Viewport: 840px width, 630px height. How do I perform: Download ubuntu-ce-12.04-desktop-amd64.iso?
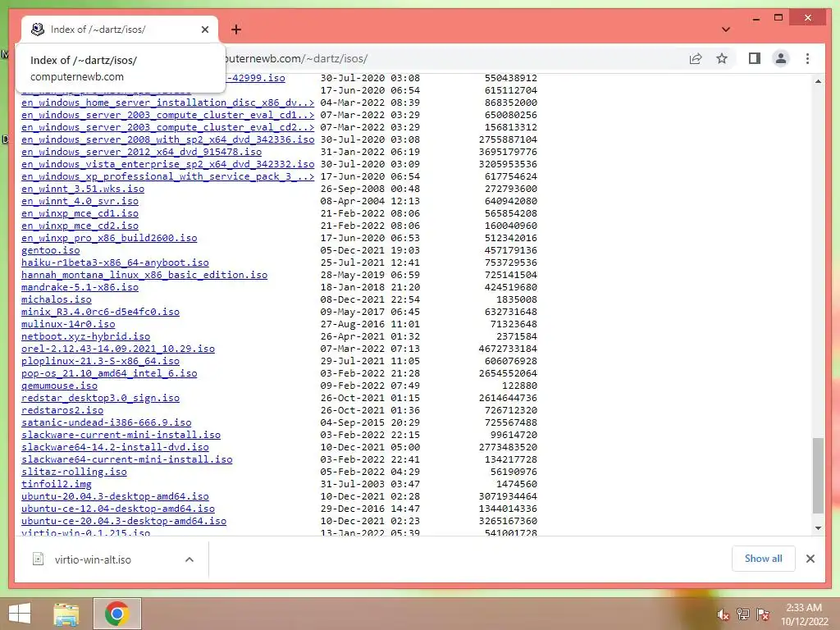[x=118, y=509]
